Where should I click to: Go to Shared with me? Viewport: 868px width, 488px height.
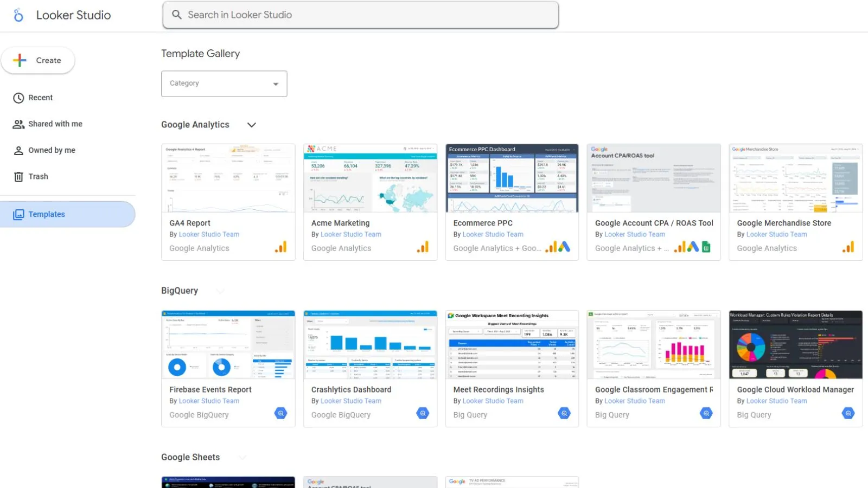pyautogui.click(x=55, y=124)
